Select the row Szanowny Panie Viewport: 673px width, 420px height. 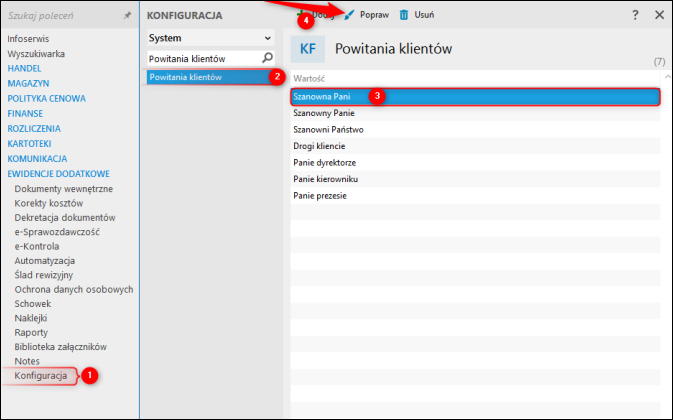click(475, 113)
